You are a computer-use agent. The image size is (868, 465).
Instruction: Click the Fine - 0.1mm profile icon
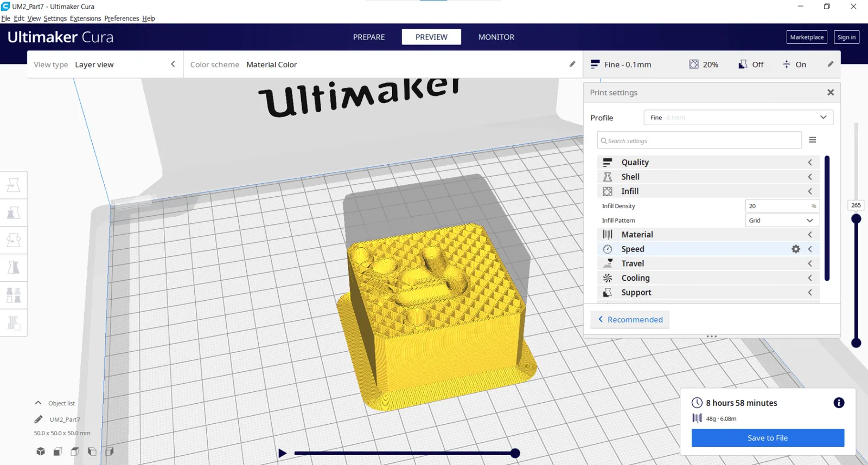[595, 64]
